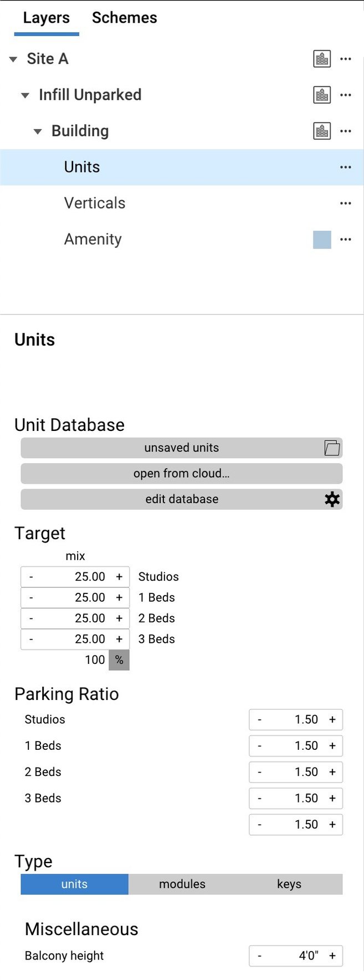Collapse the Site A tree node
The height and width of the screenshot is (980, 364).
(x=13, y=59)
